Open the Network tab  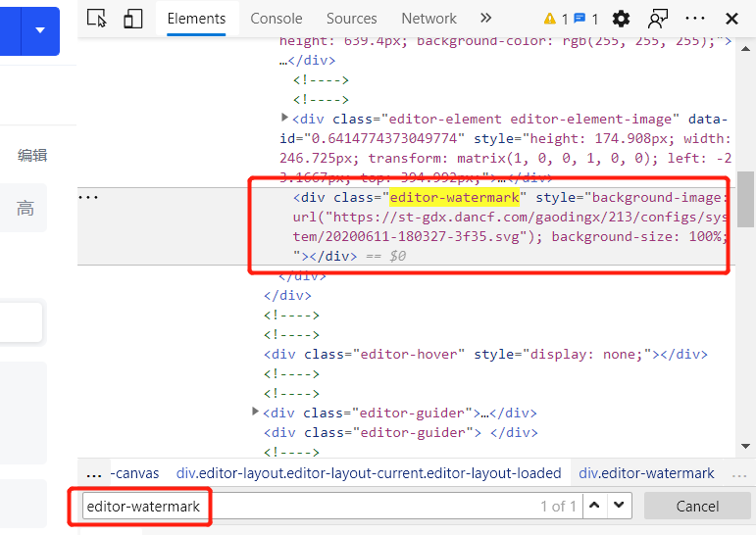tap(428, 19)
